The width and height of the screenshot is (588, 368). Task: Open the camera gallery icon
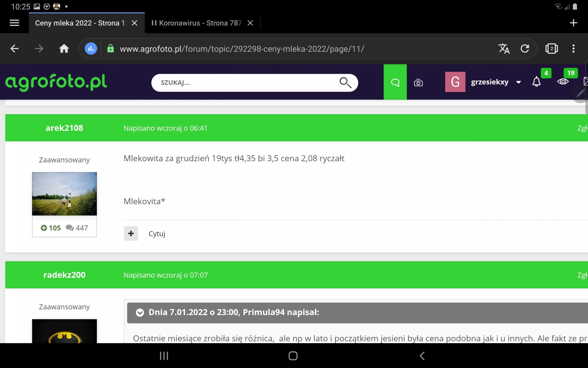click(418, 83)
